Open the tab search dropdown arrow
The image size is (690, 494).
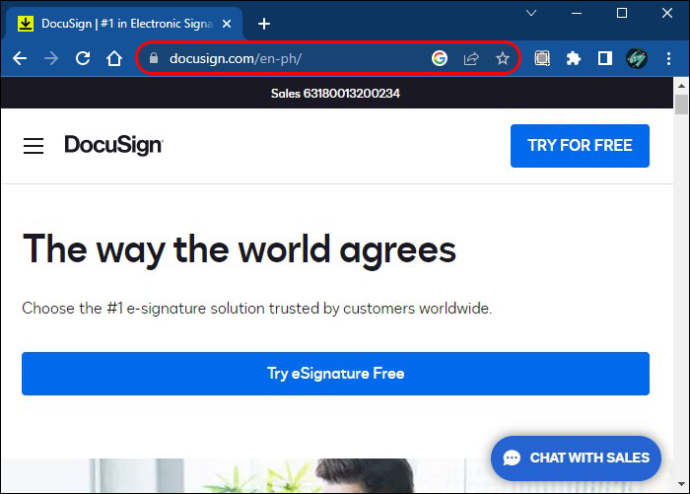tap(532, 13)
